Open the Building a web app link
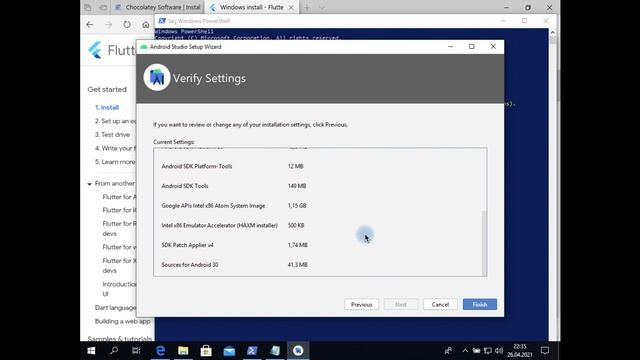Image resolution: width=640 pixels, height=360 pixels. pos(122,321)
